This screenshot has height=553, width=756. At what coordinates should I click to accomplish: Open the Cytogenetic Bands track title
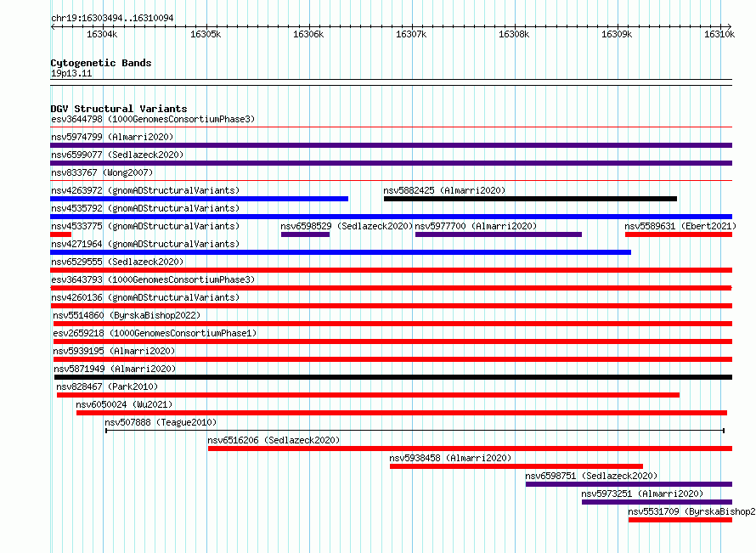[x=101, y=63]
